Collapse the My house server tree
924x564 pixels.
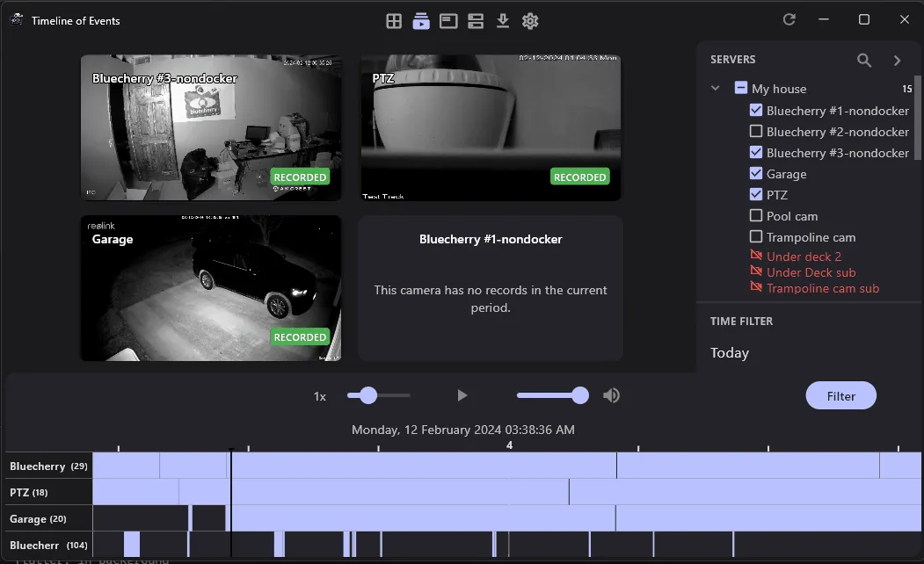pos(716,89)
